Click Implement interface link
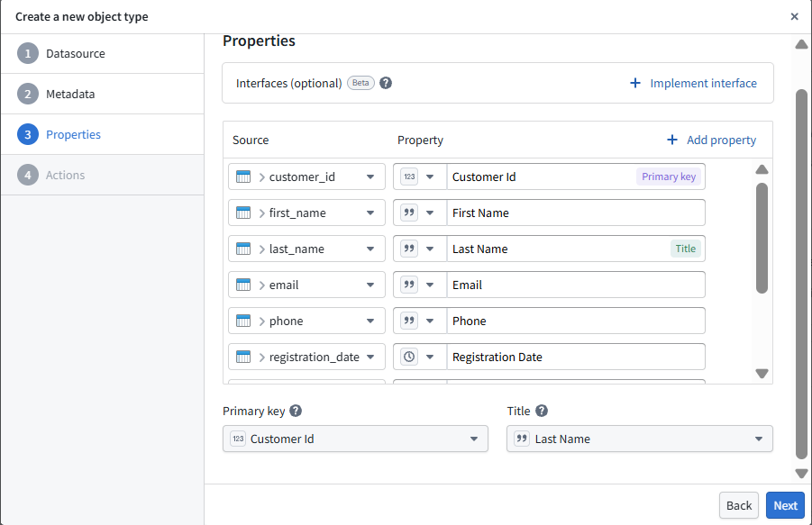The width and height of the screenshot is (812, 525). click(703, 83)
